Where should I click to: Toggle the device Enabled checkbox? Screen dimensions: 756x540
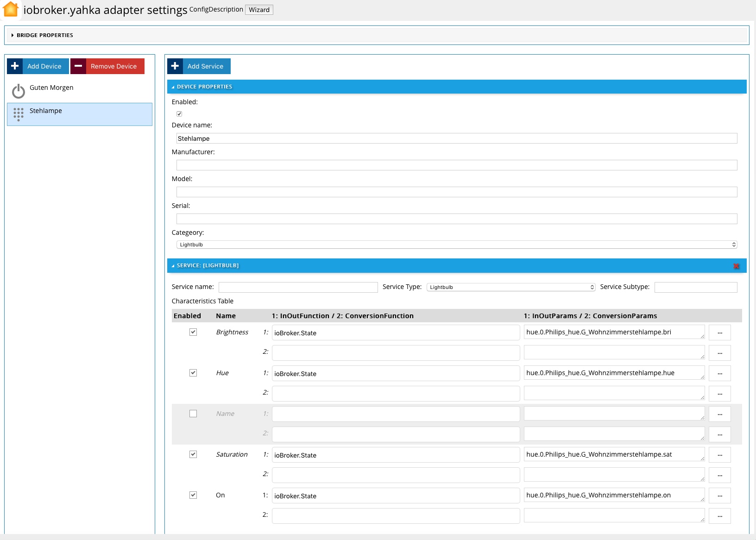click(x=179, y=114)
